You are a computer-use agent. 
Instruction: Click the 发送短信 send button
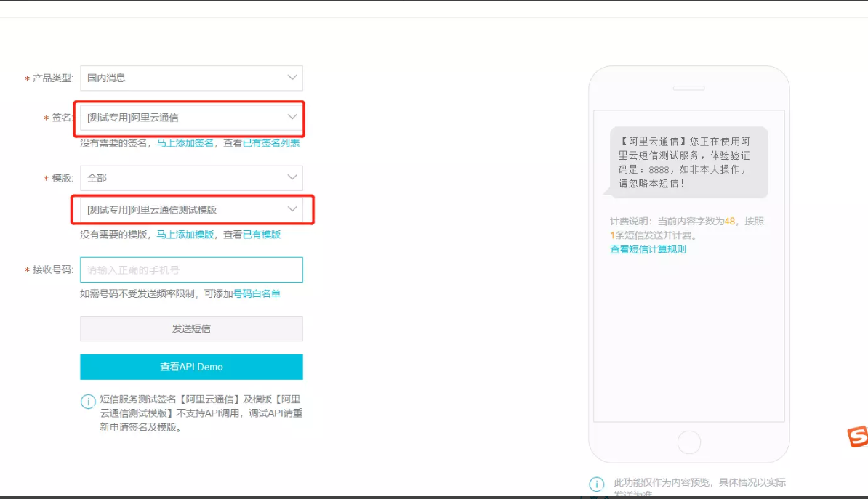coord(190,328)
